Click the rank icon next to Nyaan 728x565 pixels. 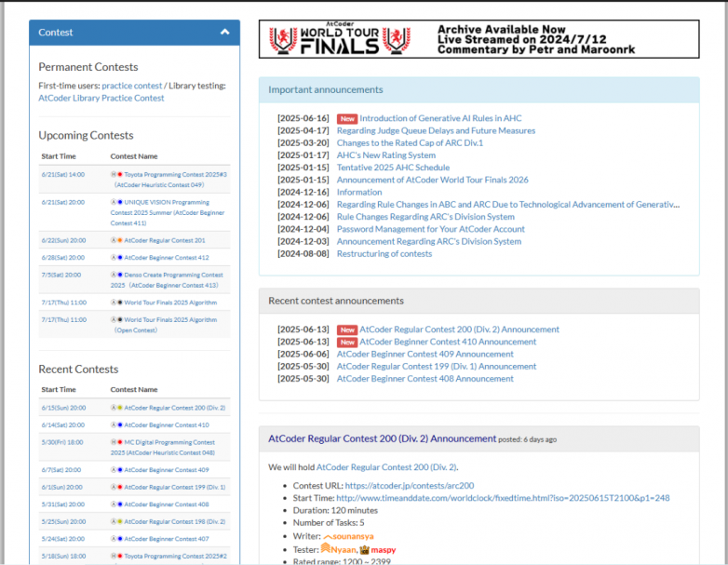[326, 549]
